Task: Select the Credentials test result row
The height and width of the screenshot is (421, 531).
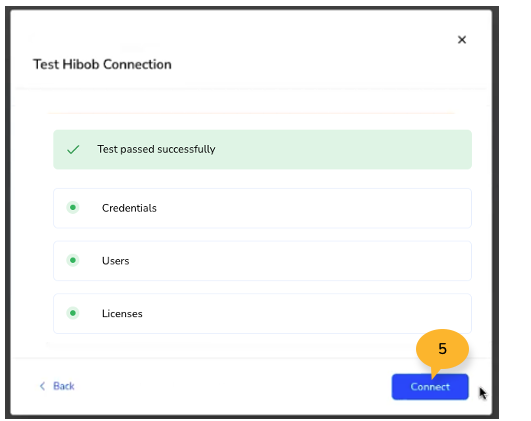Action: [262, 208]
